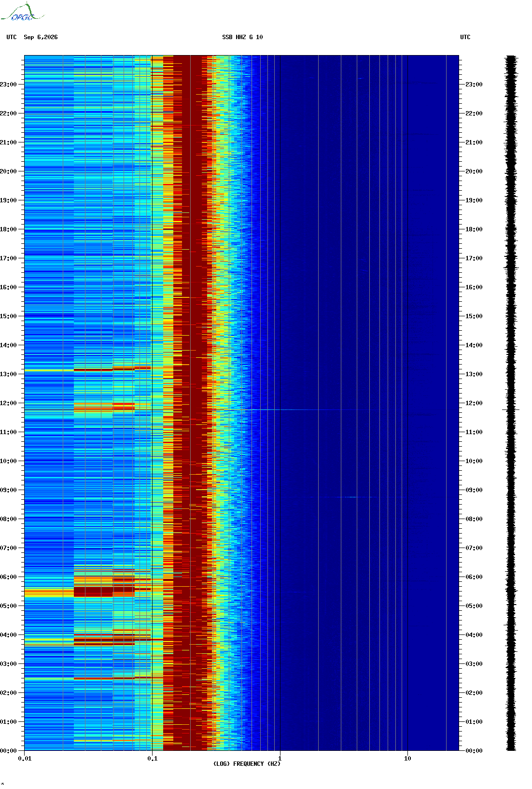Click the left 00:00 time label
532x789 pixels.
(x=8, y=751)
